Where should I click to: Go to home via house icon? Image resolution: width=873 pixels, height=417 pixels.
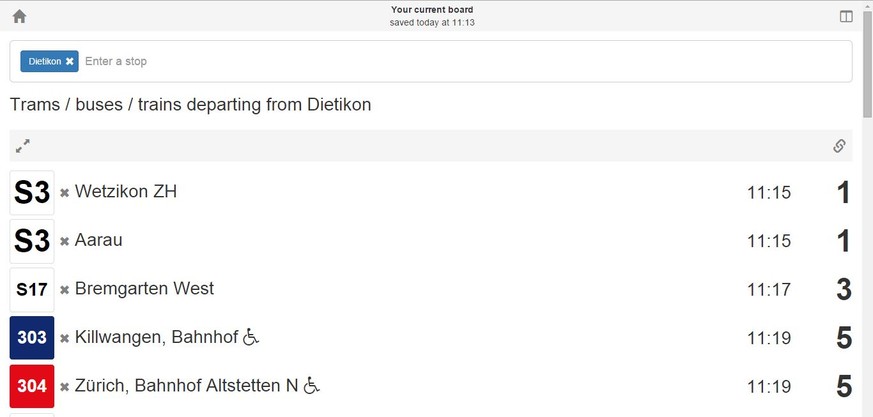point(19,16)
